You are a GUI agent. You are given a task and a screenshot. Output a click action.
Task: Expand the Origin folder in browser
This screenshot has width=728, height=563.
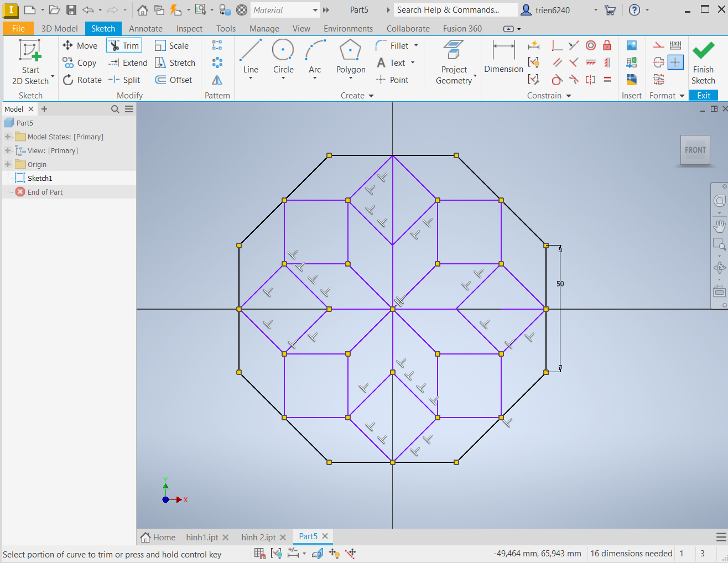8,164
